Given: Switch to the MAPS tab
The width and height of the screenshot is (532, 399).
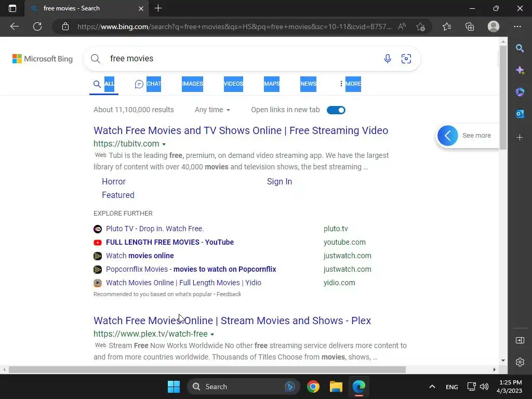Looking at the screenshot, I should pos(272,84).
